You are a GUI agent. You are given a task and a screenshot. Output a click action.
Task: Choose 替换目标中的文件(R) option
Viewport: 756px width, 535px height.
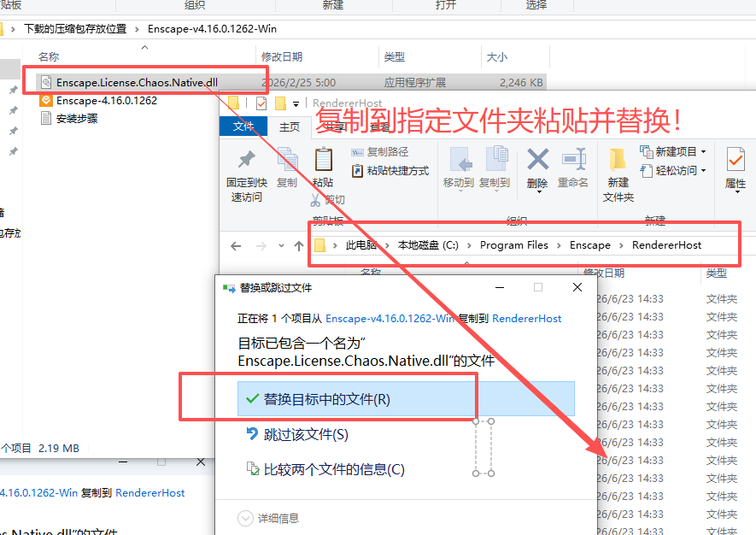[x=406, y=399]
